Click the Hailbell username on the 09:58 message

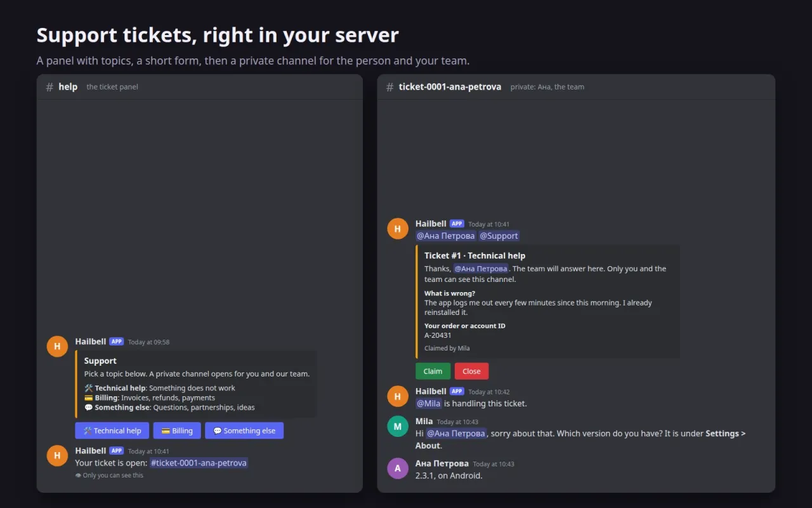tap(91, 342)
